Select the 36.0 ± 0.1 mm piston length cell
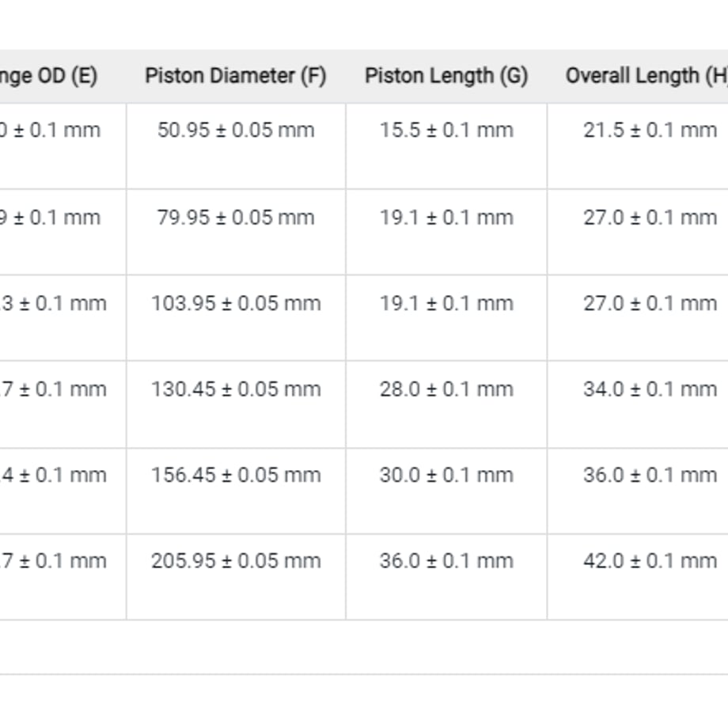The image size is (728, 728). 446,577
